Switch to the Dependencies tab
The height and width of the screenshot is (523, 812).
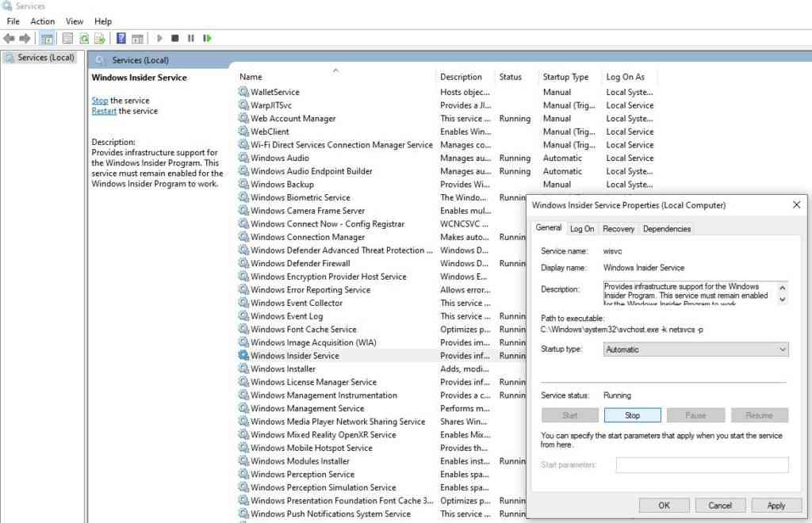pyautogui.click(x=666, y=229)
